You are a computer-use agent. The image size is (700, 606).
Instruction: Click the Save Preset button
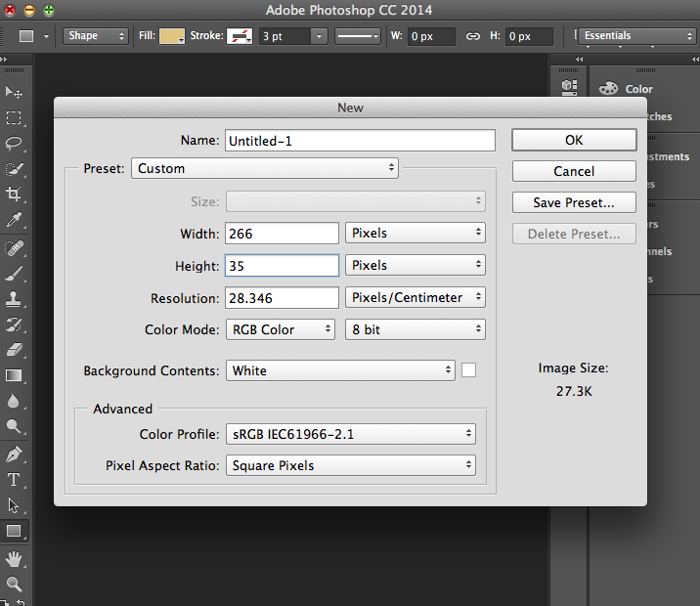click(x=574, y=202)
